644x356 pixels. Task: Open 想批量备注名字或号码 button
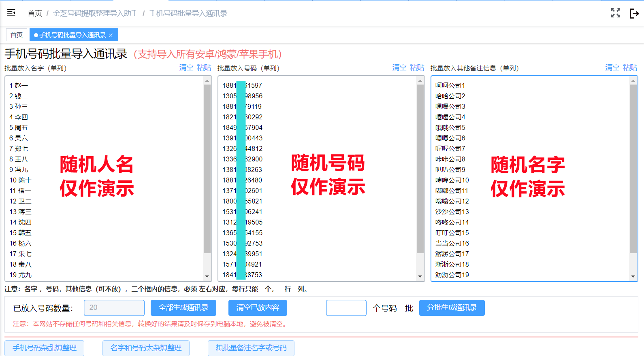pyautogui.click(x=251, y=348)
